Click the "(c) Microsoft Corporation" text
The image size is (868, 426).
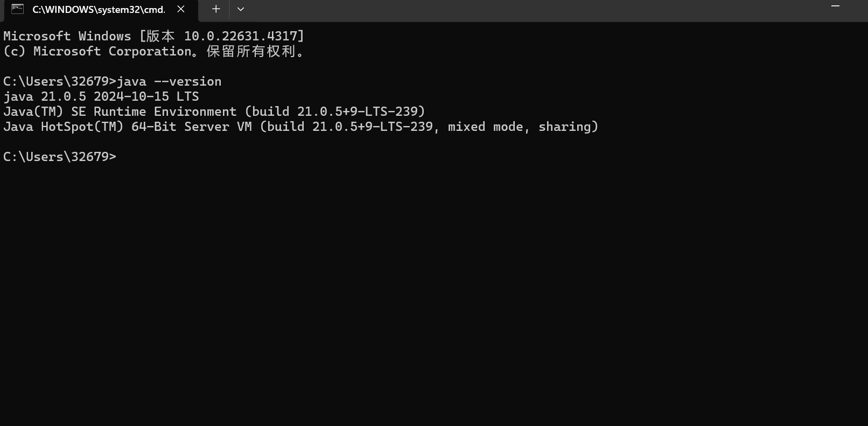[x=97, y=51]
